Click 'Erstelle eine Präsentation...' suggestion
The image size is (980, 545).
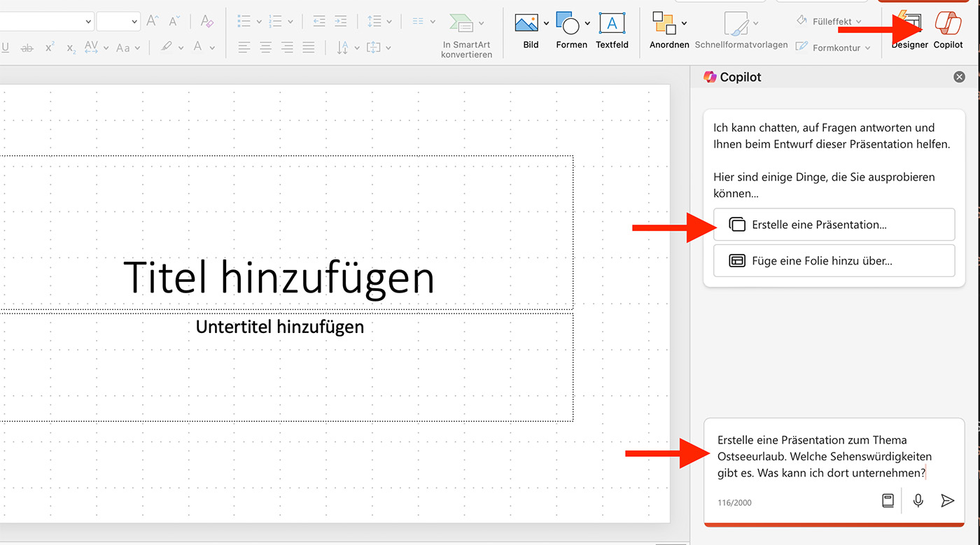click(834, 225)
